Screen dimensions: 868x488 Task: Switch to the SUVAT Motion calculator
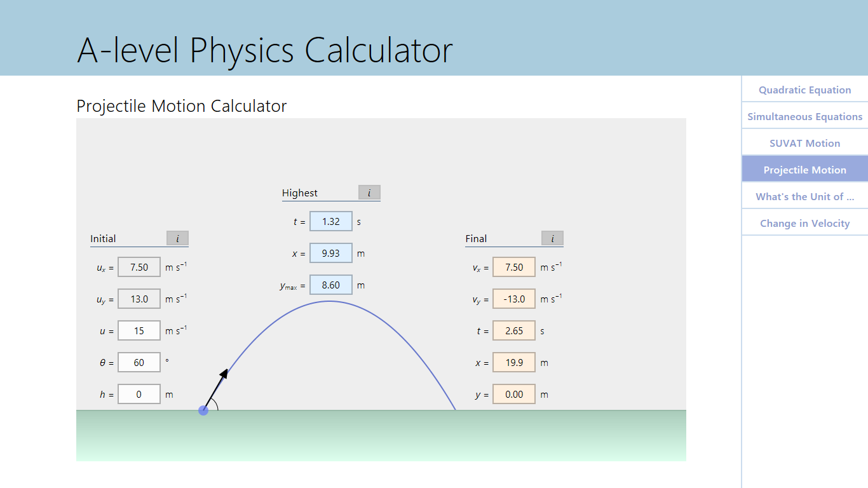coord(804,143)
